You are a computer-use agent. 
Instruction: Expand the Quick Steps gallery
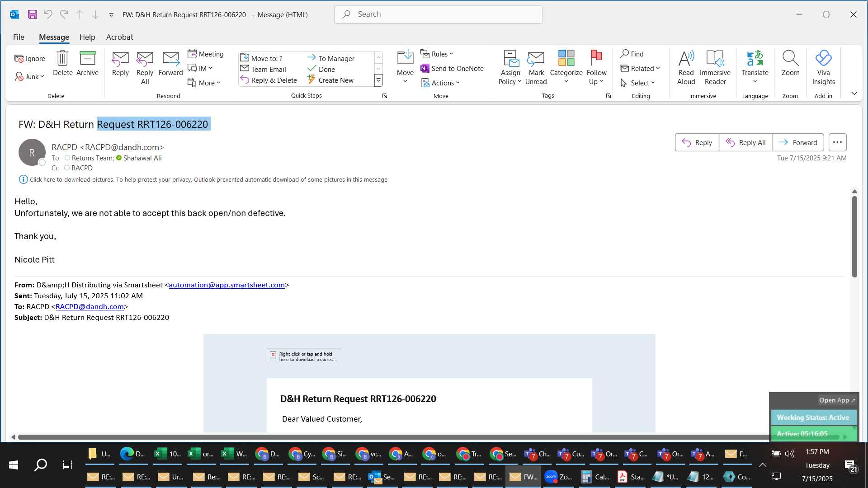point(378,80)
